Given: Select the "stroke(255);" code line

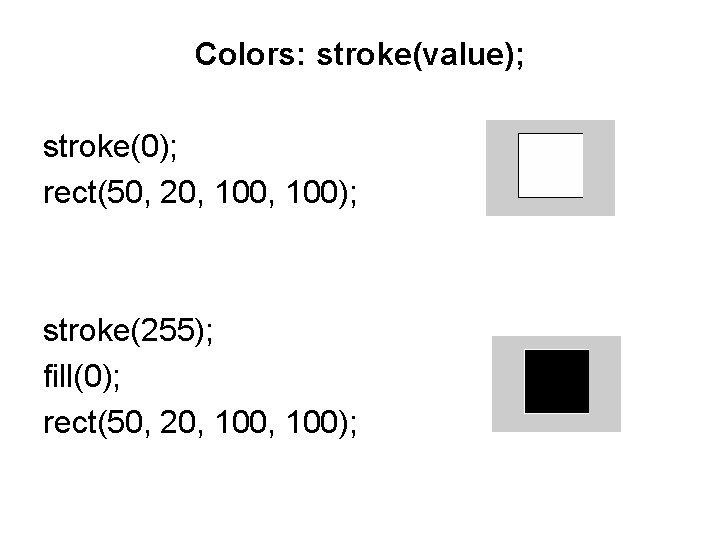Looking at the screenshot, I should [128, 331].
